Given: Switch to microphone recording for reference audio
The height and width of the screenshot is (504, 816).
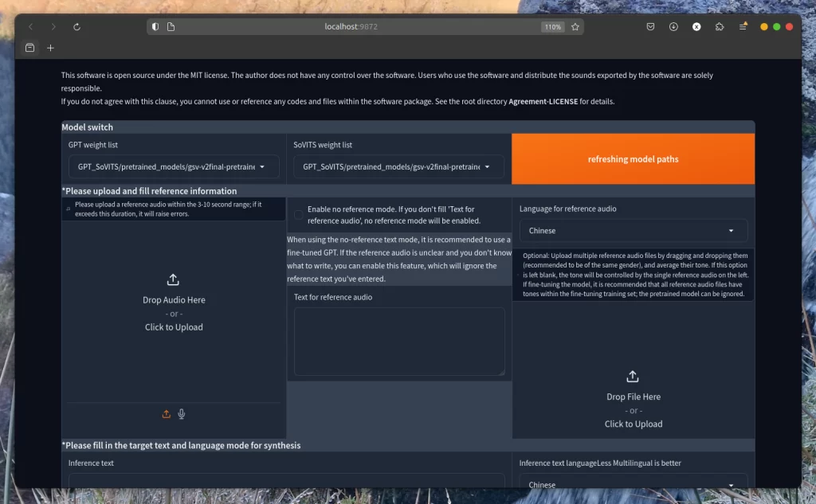Looking at the screenshot, I should tap(182, 414).
